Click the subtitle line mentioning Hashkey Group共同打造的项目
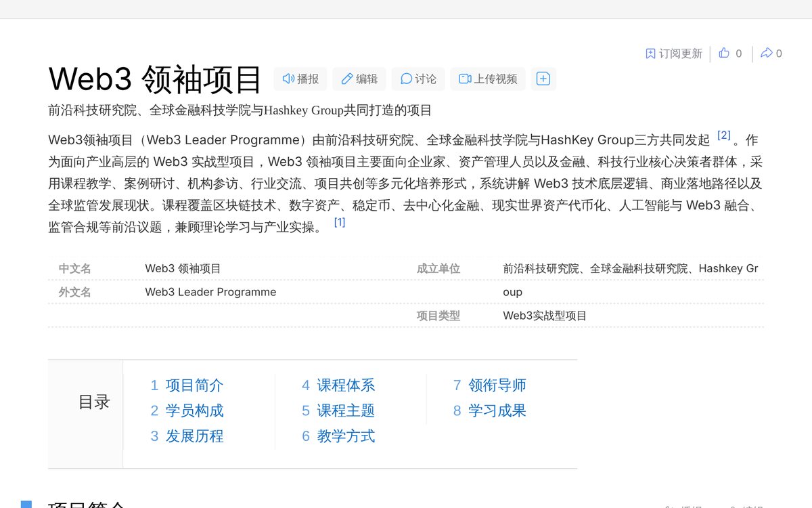This screenshot has height=508, width=812. (x=240, y=110)
